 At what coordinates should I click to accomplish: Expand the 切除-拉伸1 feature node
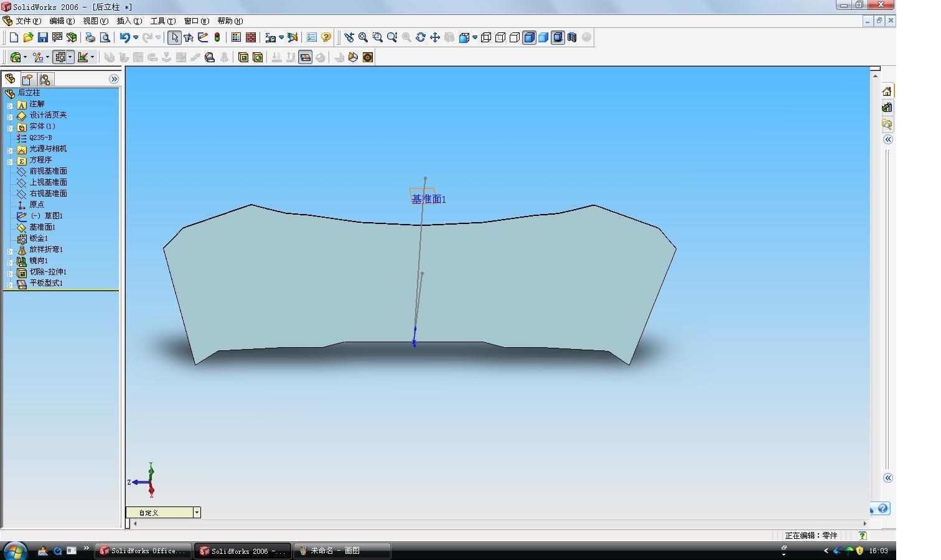tap(10, 273)
